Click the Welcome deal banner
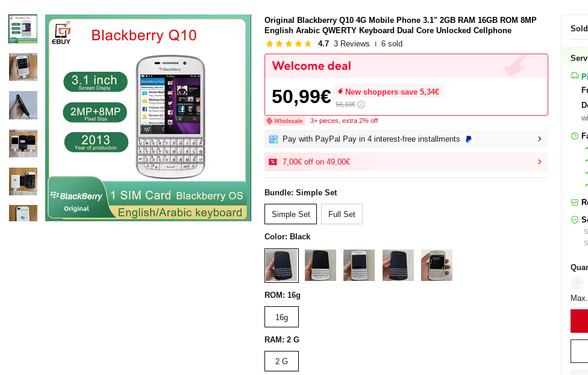588x375 pixels. [x=406, y=66]
